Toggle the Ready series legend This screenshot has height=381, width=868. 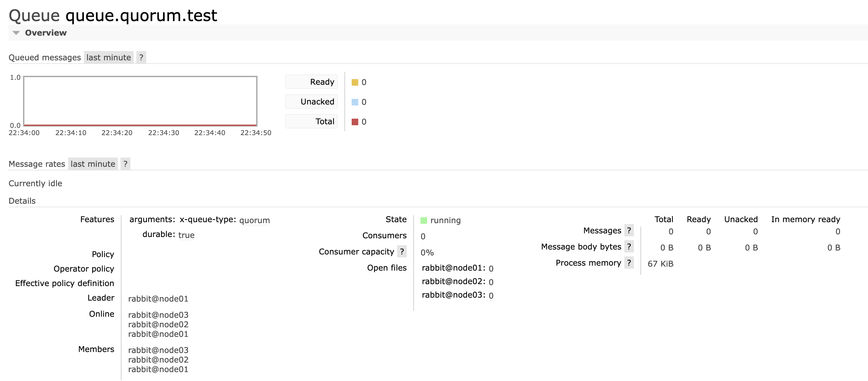(312, 82)
